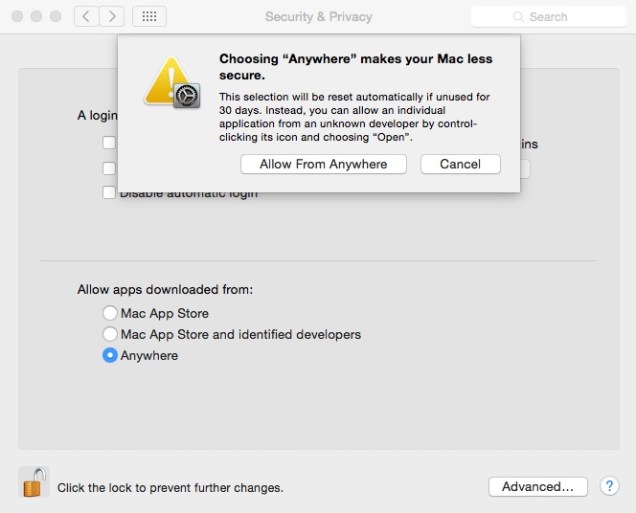Select Mac App Store and identified developers

click(x=110, y=334)
